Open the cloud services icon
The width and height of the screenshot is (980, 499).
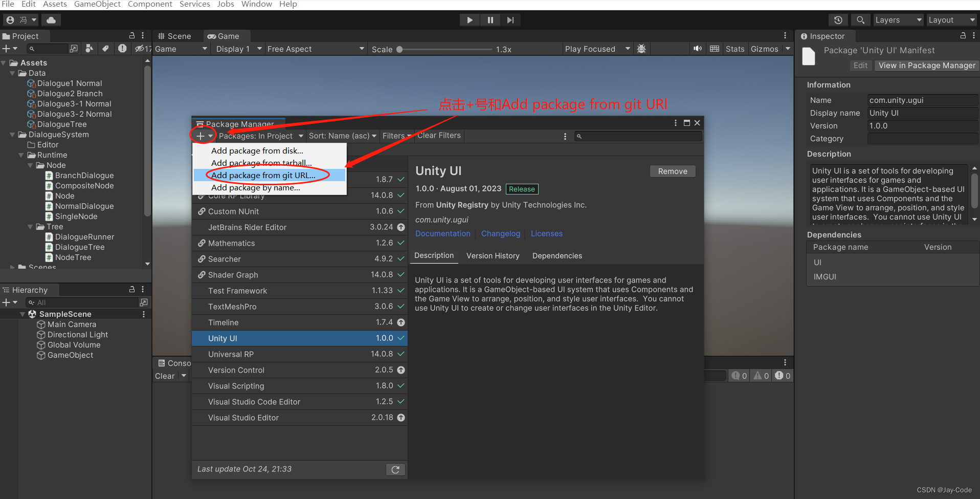click(51, 20)
